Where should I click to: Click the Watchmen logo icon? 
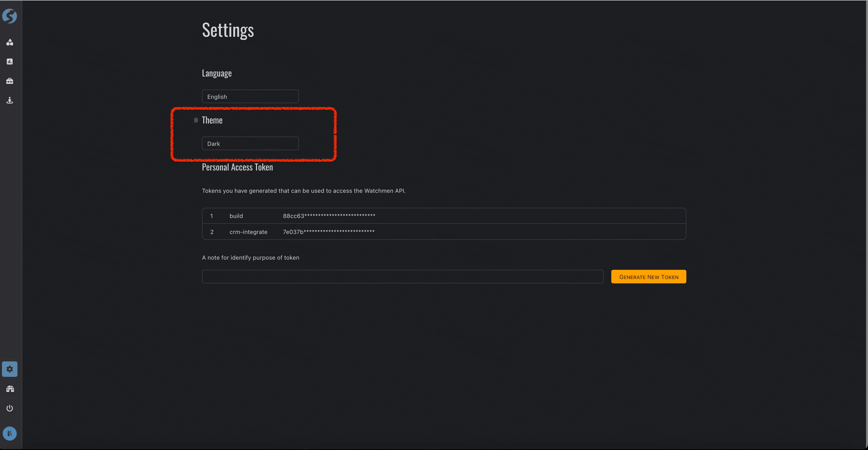click(x=9, y=16)
